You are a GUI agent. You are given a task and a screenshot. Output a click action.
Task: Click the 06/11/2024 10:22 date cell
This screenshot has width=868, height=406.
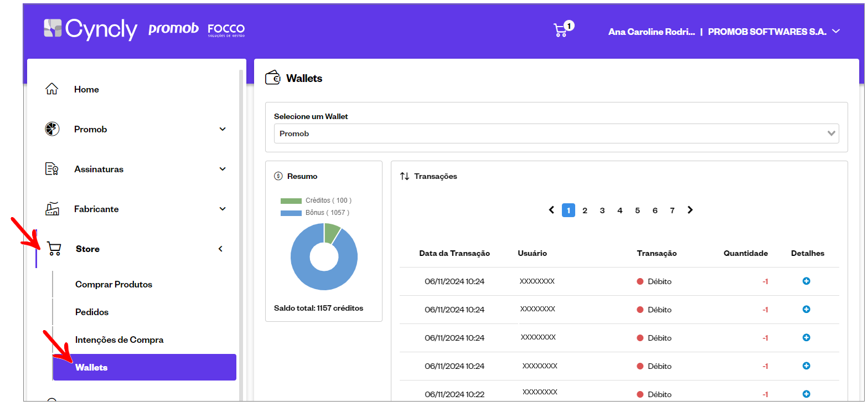tap(454, 394)
